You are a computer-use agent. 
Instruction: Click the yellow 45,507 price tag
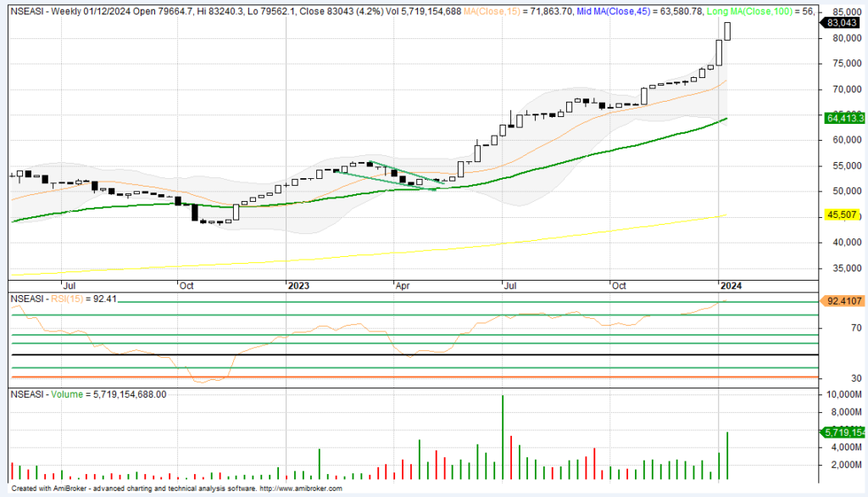pyautogui.click(x=843, y=215)
